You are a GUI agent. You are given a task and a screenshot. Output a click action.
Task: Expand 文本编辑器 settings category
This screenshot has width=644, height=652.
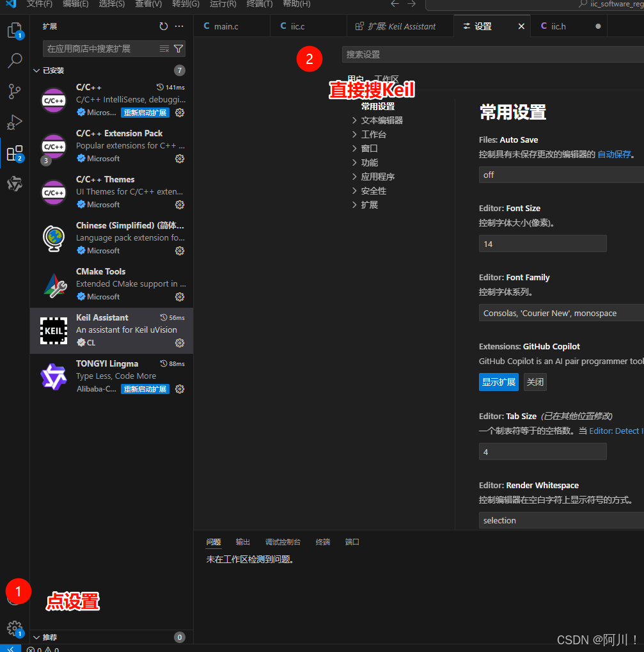click(354, 120)
